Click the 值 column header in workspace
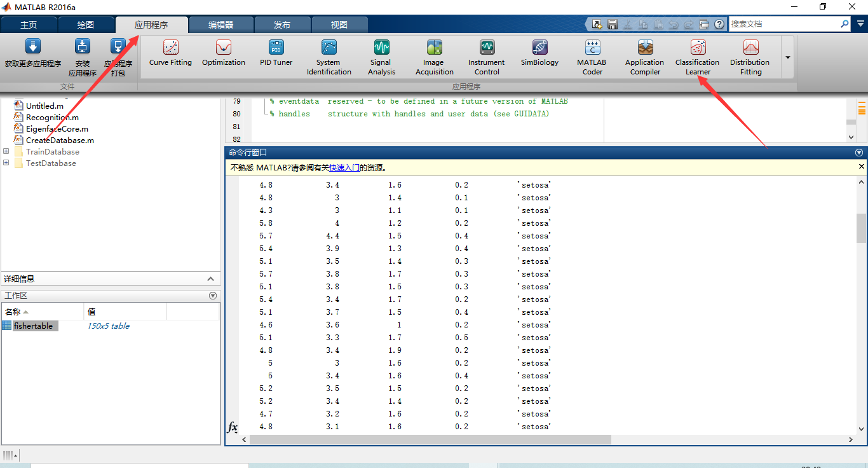 click(x=125, y=312)
